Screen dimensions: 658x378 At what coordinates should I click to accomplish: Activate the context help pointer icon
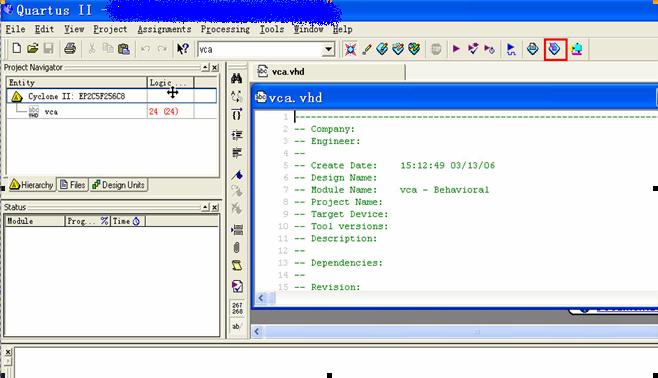[x=183, y=49]
